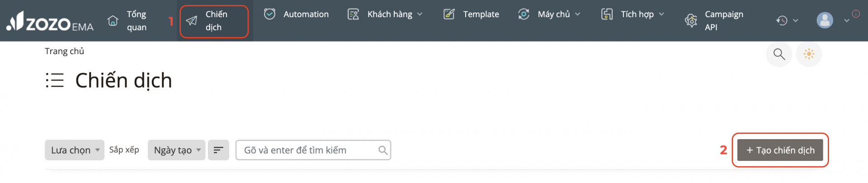Open the Lựa chọn dropdown
Screen dimensions: 868x183
click(75, 150)
